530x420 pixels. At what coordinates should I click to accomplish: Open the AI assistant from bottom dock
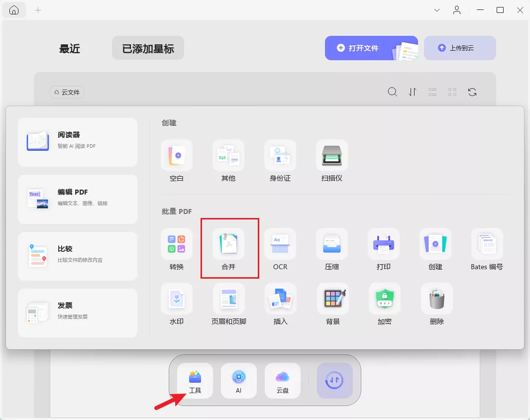coord(238,381)
